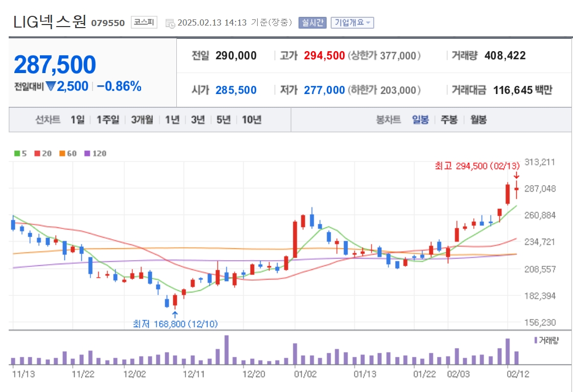Screen dimensions: 573x392
Task: Click the red 20-day moving average swatch
Action: [x=37, y=153]
